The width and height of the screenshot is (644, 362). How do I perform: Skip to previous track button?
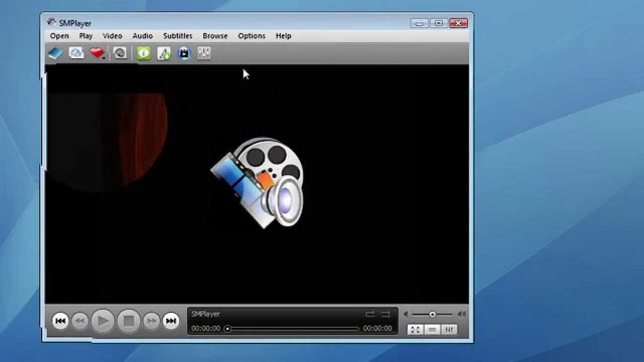[60, 321]
